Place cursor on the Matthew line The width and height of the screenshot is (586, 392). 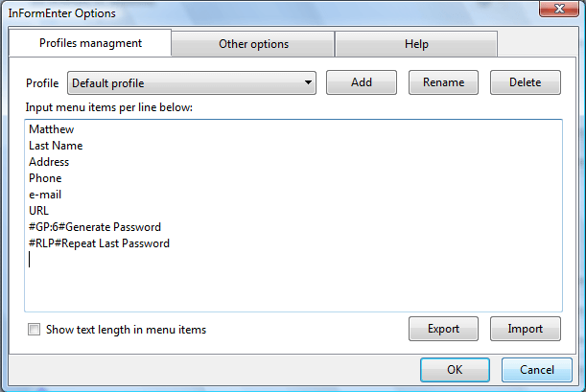point(51,129)
